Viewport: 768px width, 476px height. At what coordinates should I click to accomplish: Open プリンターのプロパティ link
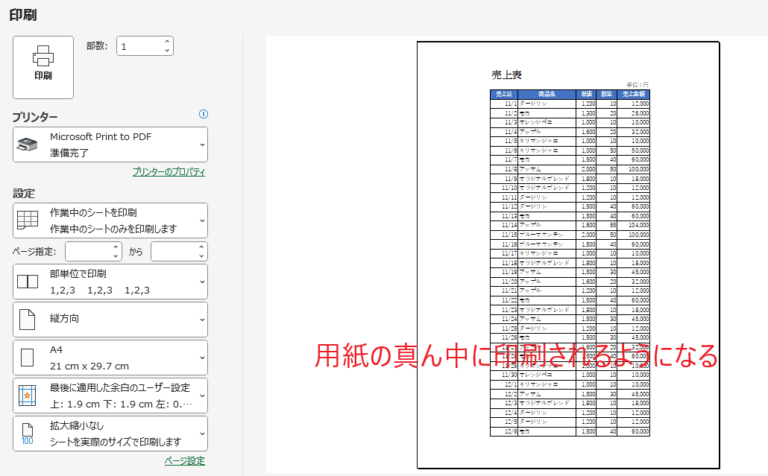(168, 172)
